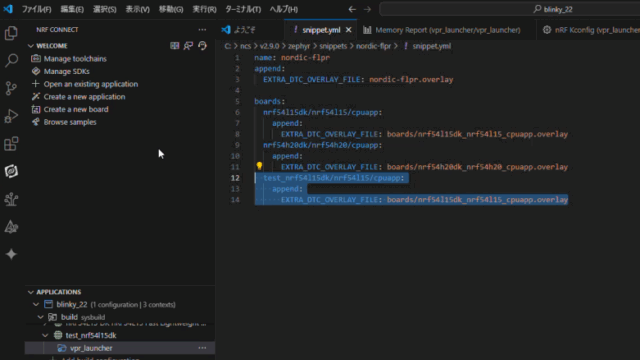
Task: Click first Welcome header action icon
Action: point(175,46)
